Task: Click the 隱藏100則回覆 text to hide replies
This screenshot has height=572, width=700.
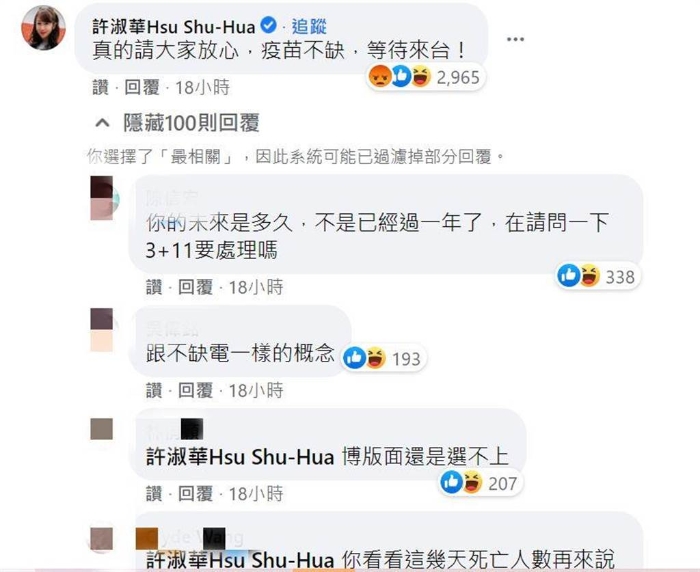Action: coord(191,123)
